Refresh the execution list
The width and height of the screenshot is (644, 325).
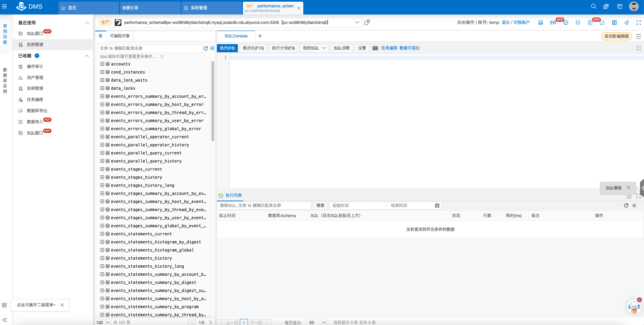pyautogui.click(x=626, y=205)
